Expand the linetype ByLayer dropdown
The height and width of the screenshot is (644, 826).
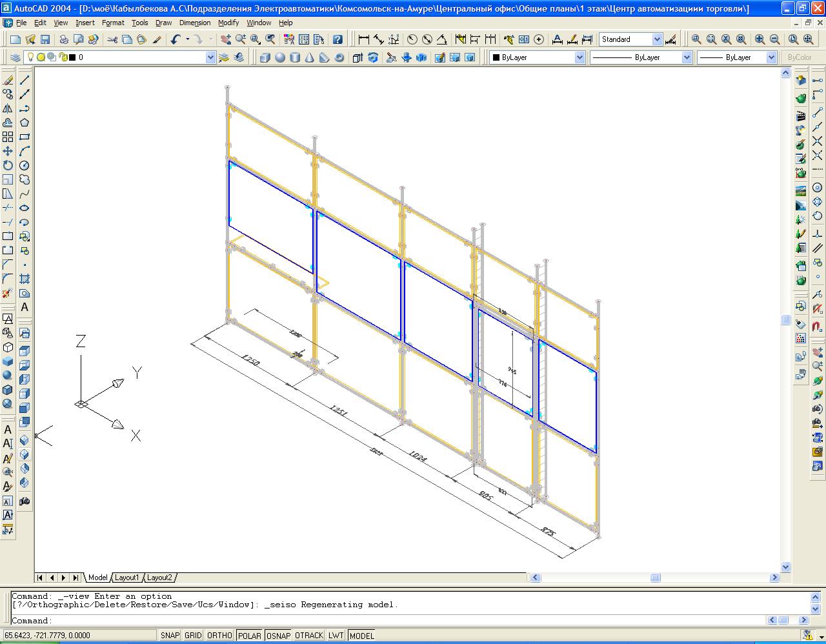point(687,57)
